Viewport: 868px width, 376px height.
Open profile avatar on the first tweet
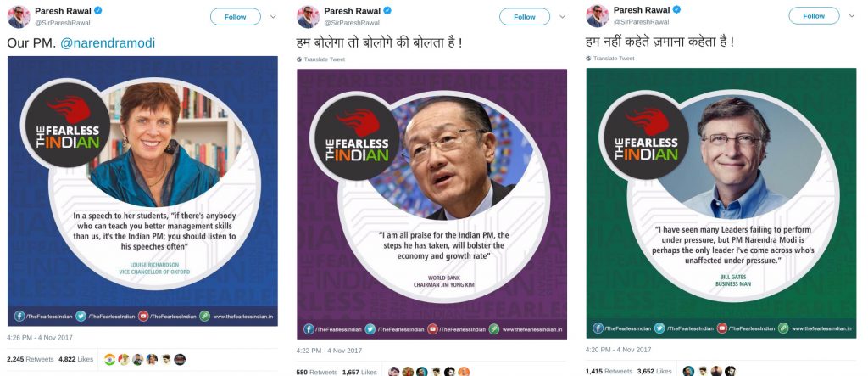tap(19, 17)
